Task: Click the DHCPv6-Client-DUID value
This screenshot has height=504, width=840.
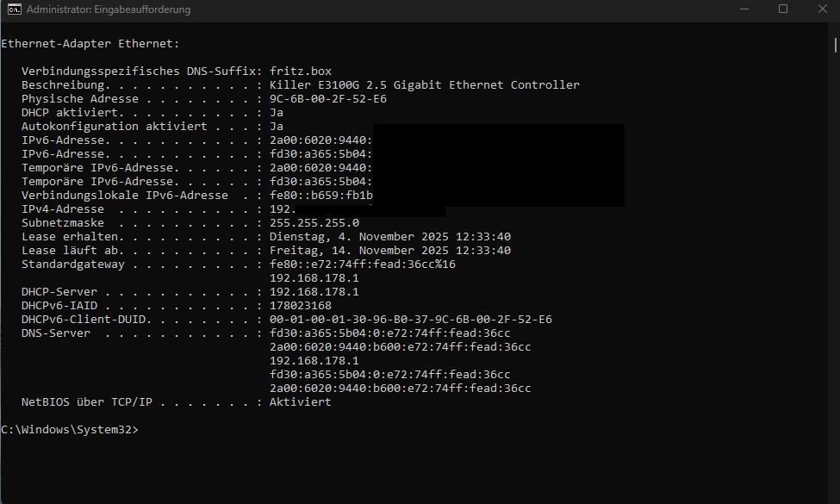Action: pyautogui.click(x=410, y=320)
